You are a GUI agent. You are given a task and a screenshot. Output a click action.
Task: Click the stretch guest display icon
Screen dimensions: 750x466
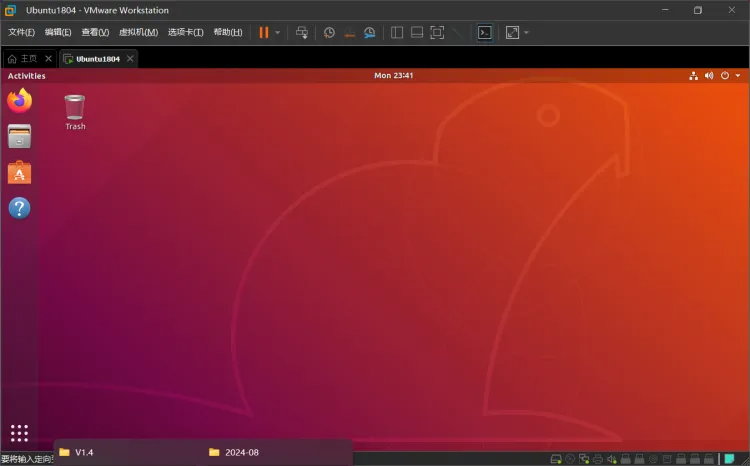tap(512, 33)
